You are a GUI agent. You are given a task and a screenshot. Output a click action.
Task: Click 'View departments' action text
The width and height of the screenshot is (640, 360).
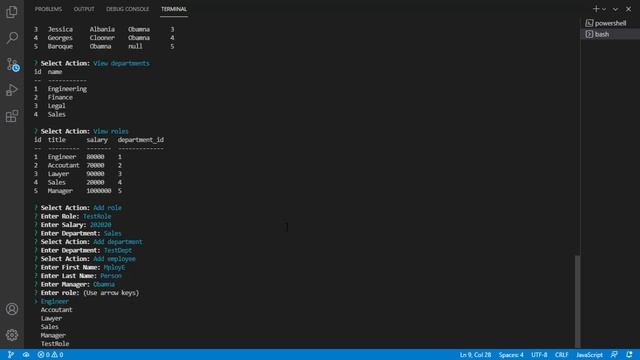(121, 63)
